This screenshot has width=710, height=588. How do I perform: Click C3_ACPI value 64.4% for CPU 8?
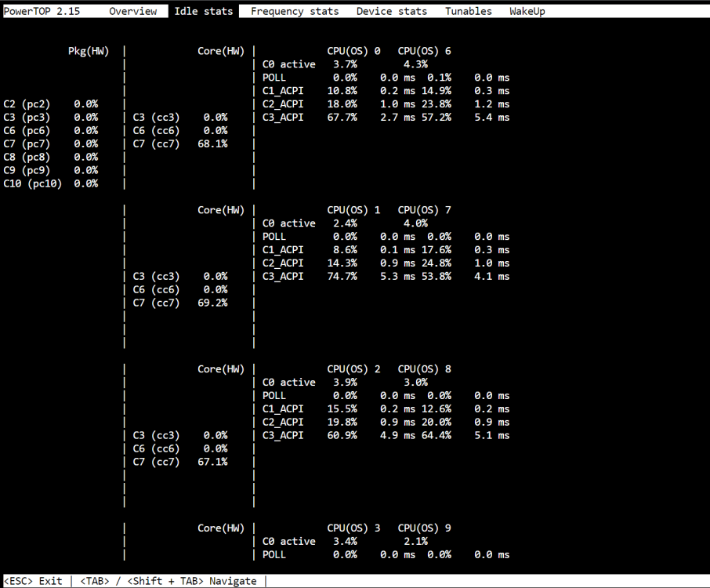(x=437, y=435)
